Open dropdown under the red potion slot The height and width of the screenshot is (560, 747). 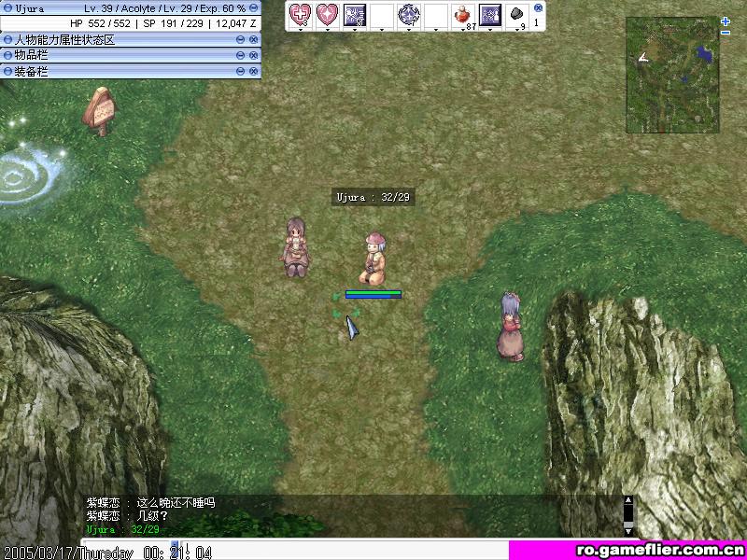pos(463,30)
